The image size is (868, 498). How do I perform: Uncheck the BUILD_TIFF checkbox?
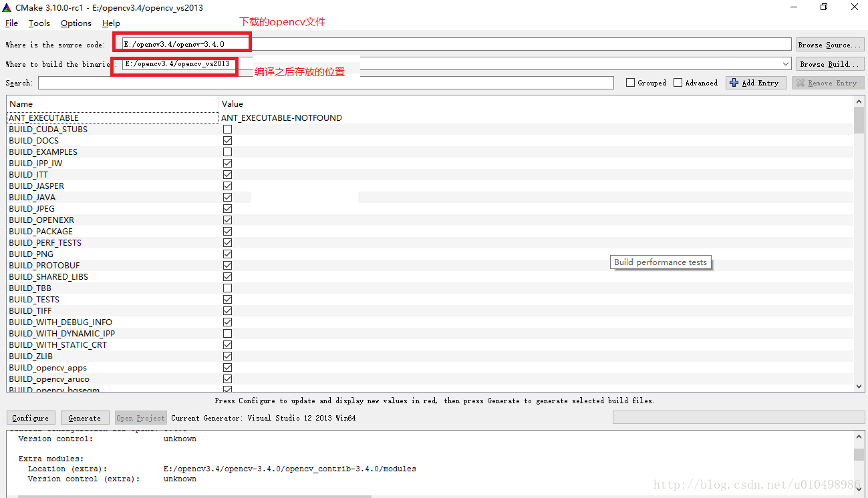click(x=227, y=310)
